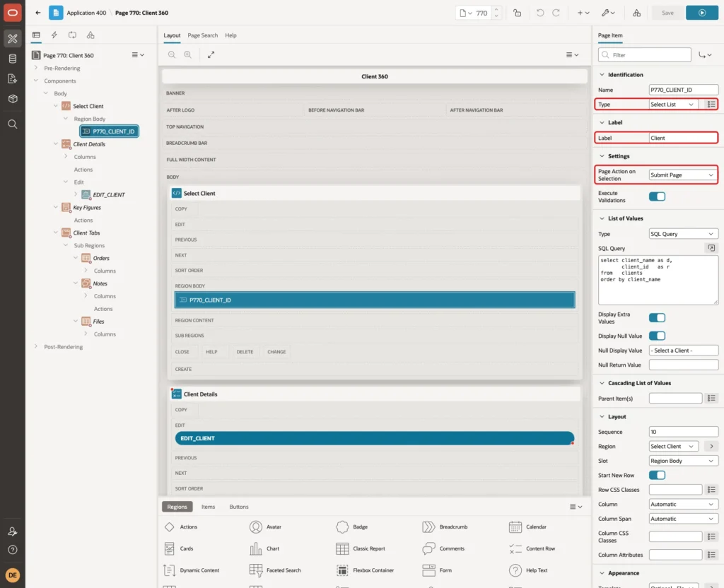Image resolution: width=724 pixels, height=588 pixels.
Task: Zoom out of the layout
Action: click(172, 54)
